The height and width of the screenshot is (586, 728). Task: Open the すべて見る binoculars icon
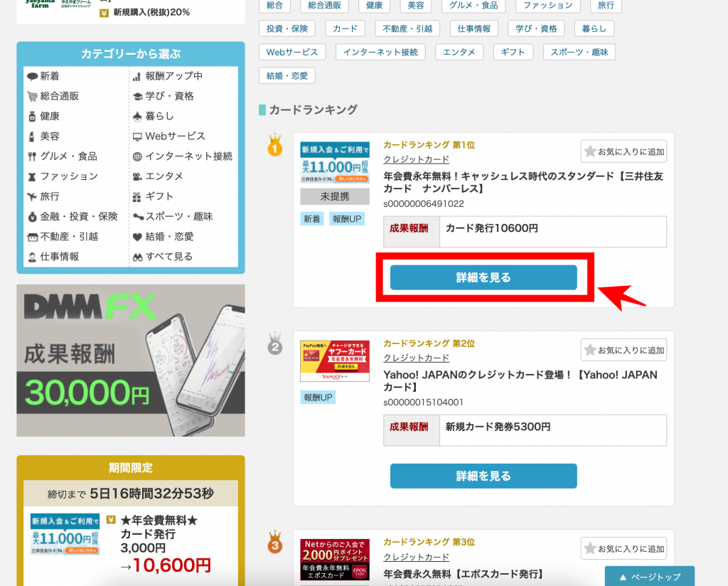click(138, 257)
